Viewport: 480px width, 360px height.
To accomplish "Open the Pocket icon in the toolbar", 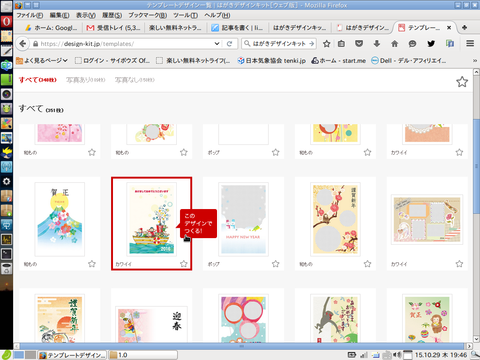I will click(359, 44).
